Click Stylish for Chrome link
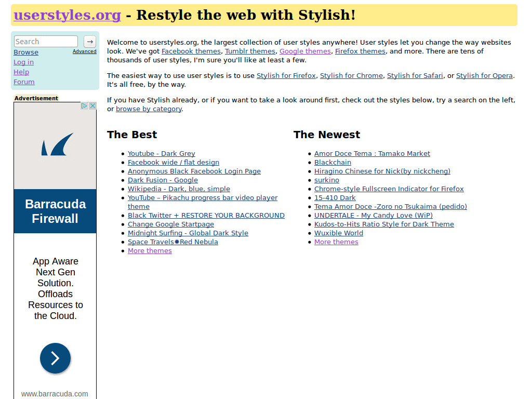The image size is (532, 399). pos(352,76)
